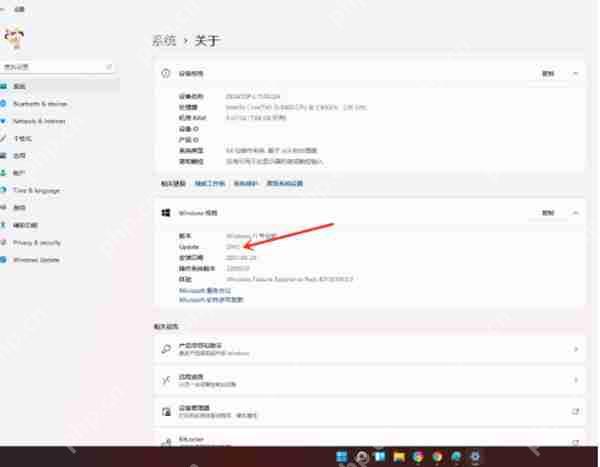
Task: Open File Explorer from the taskbar
Action: pyautogui.click(x=399, y=456)
